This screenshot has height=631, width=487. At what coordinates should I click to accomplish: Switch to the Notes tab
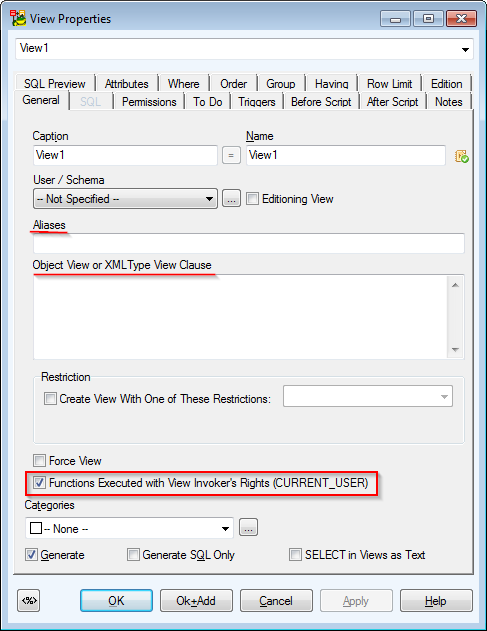pos(448,102)
